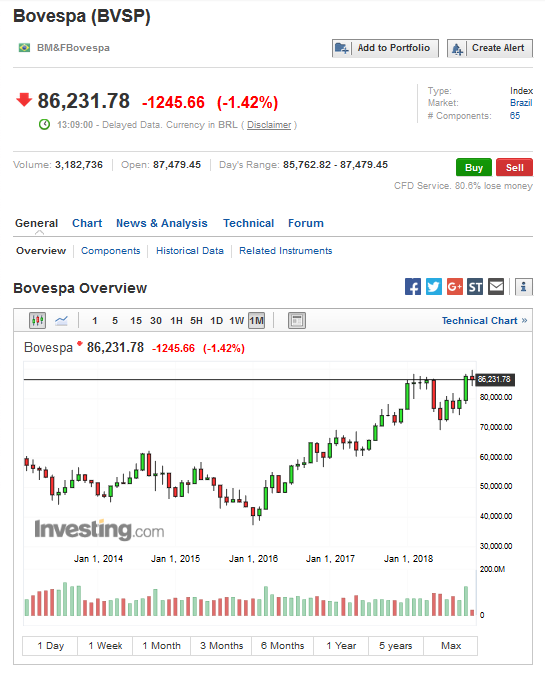Image resolution: width=545 pixels, height=678 pixels.
Task: Click the red down arrow by price
Action: coord(24,99)
